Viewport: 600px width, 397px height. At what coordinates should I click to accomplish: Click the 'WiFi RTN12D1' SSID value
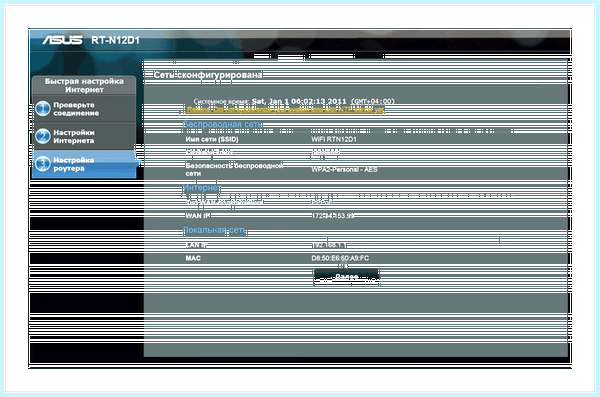pos(334,139)
